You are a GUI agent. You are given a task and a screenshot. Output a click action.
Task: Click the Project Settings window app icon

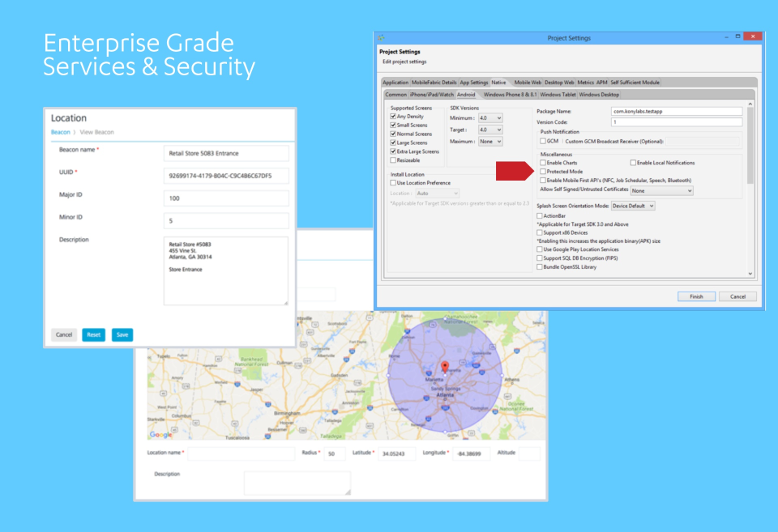[382, 37]
